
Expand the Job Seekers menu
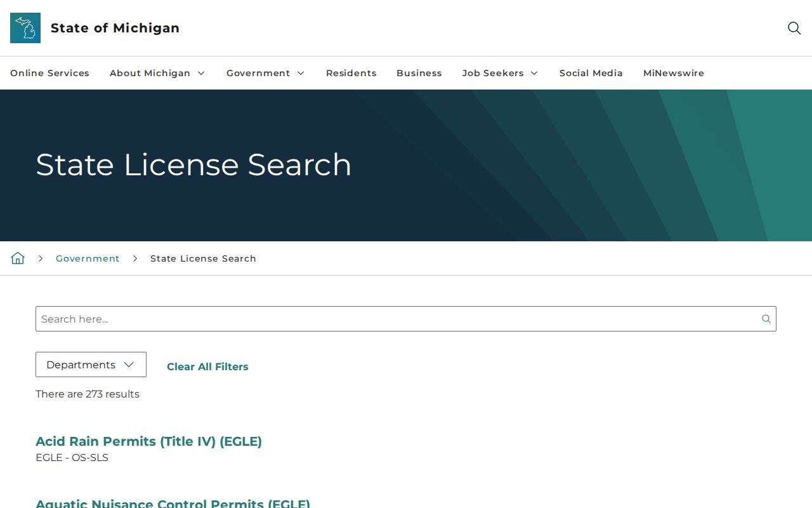point(501,73)
